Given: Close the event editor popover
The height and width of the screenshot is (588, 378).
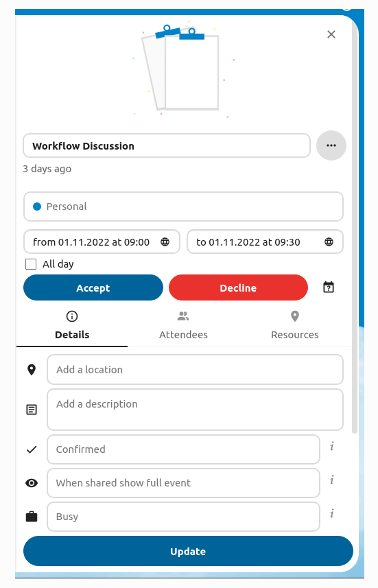Looking at the screenshot, I should click(x=331, y=34).
